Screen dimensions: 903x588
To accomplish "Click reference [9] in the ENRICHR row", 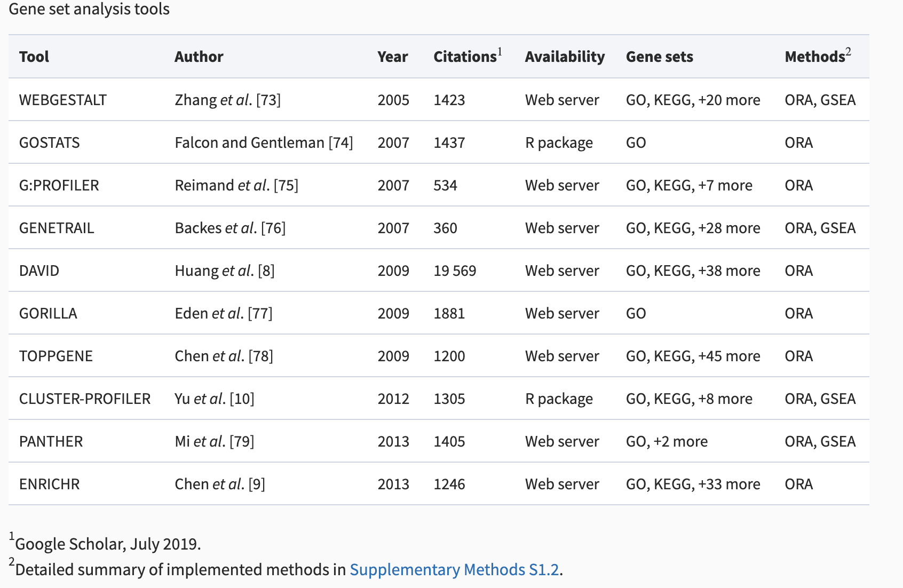I will click(x=257, y=484).
